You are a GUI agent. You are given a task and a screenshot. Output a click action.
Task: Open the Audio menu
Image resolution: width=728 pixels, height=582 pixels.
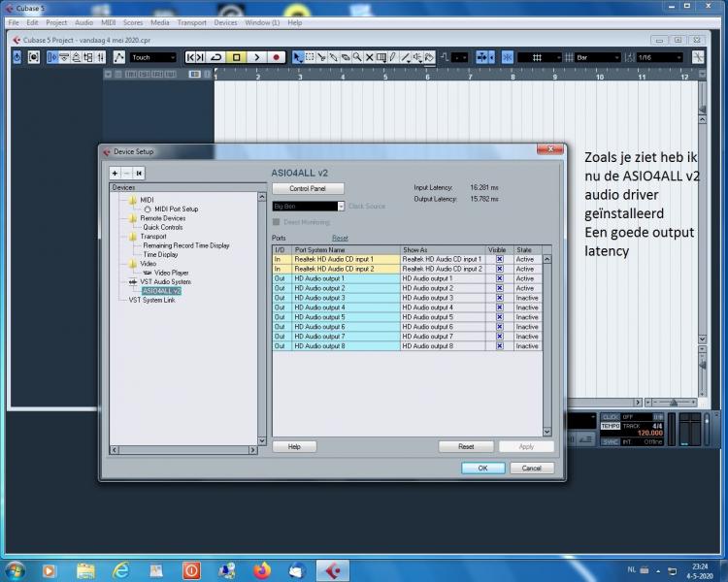[84, 22]
